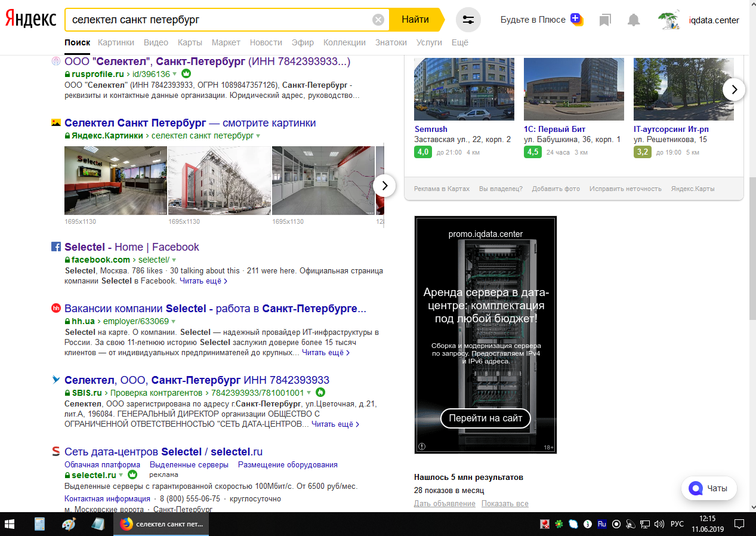
Task: Open Сеть дата-центров Selectel link
Action: pos(163,452)
